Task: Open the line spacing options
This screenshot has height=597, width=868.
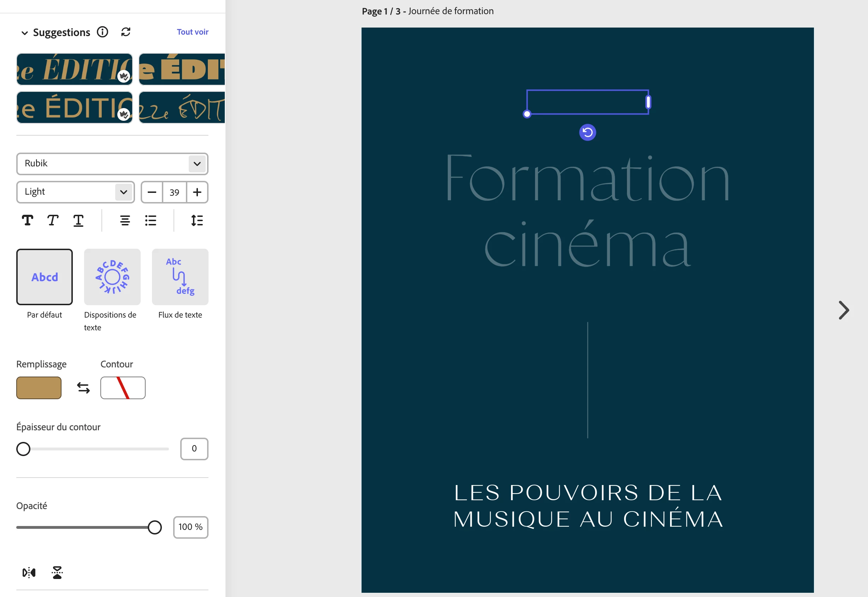Action: point(197,220)
